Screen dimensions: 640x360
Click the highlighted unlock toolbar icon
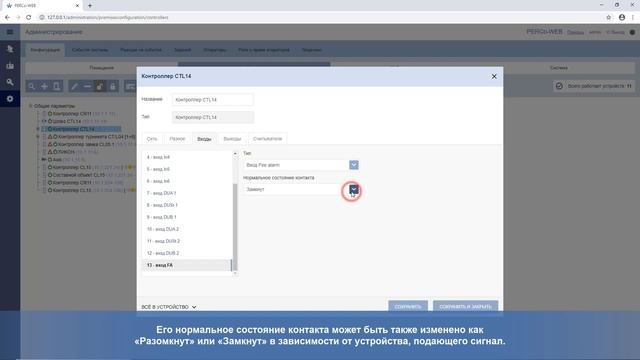pos(100,86)
